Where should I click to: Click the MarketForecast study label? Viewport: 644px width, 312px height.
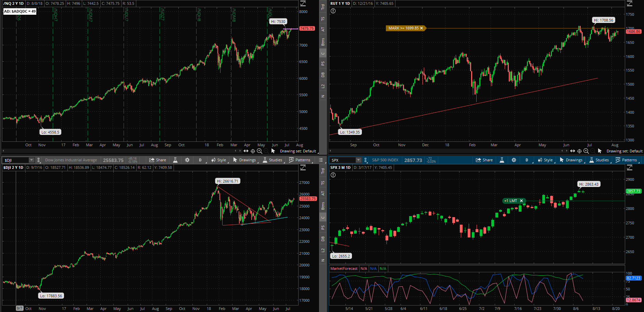344,269
